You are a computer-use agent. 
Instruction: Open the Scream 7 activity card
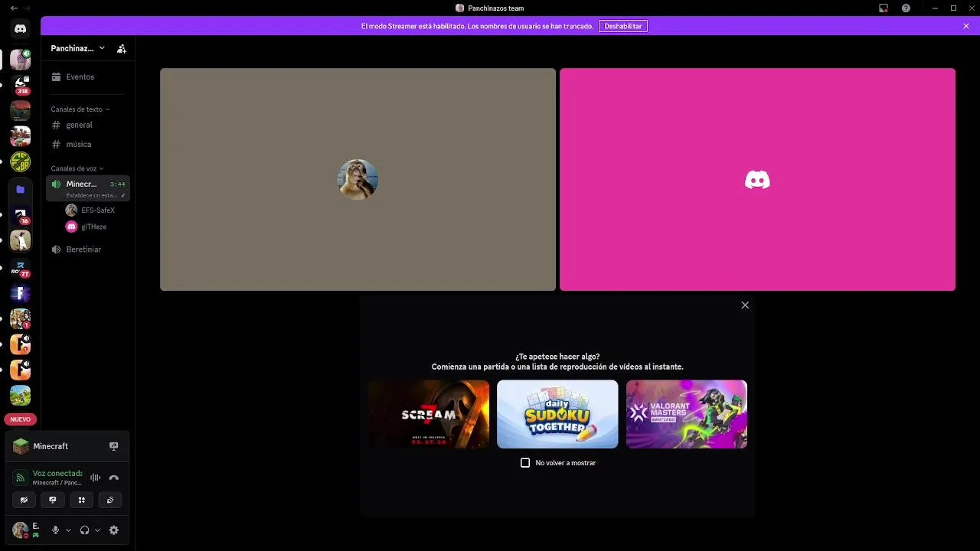(x=429, y=414)
